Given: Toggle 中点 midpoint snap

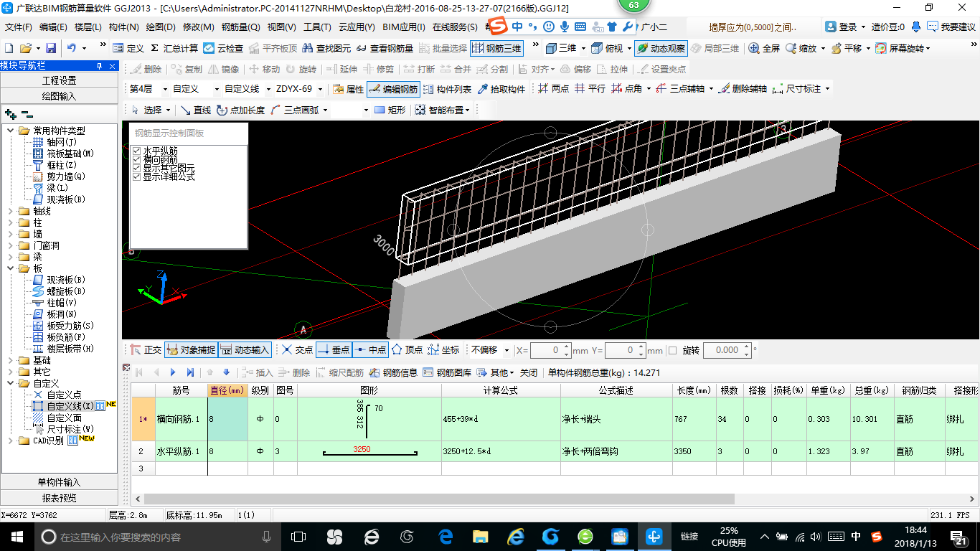Looking at the screenshot, I should 370,350.
